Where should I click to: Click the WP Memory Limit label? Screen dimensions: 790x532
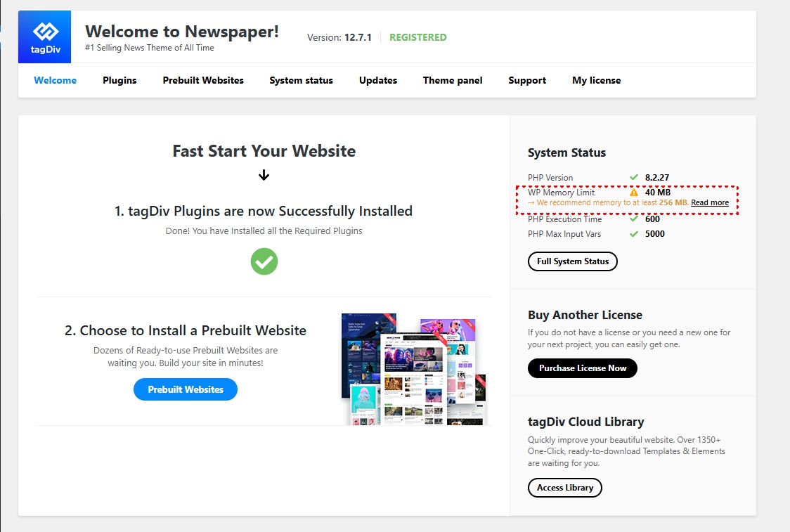point(562,193)
